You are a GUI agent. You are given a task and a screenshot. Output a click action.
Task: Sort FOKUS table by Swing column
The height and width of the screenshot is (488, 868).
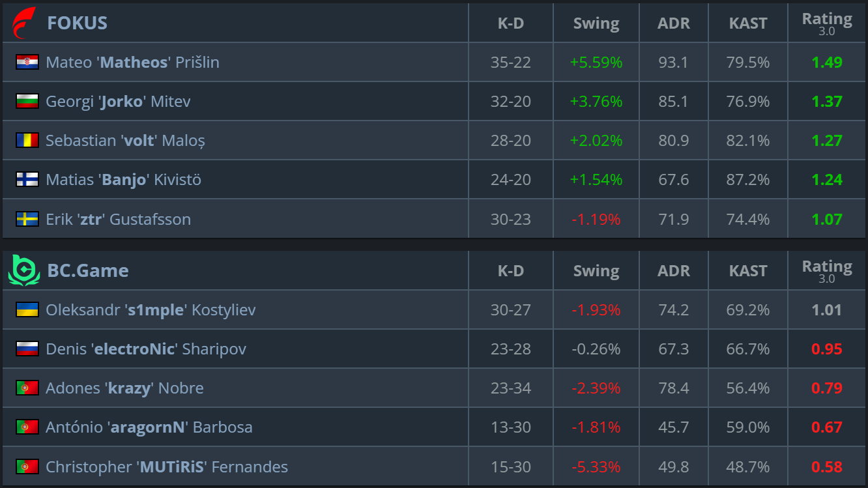point(596,23)
